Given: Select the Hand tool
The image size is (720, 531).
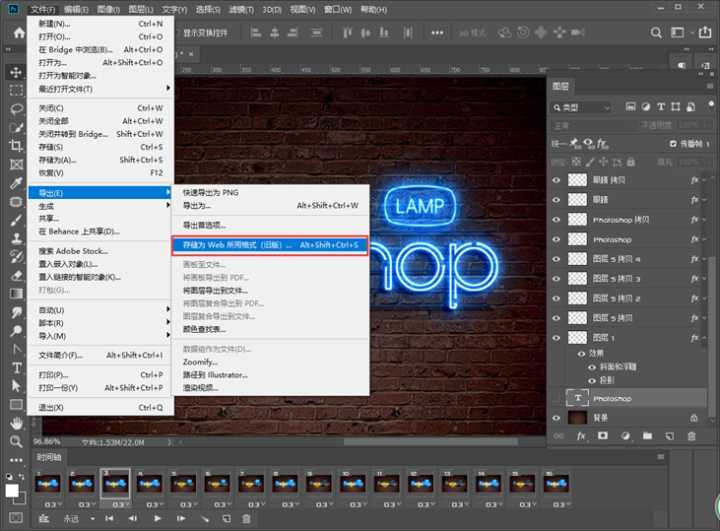Looking at the screenshot, I should (x=16, y=423).
